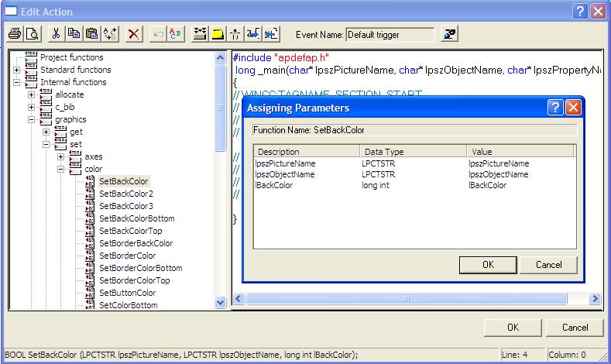
Task: Click the tree scrollbar up arrow
Action: [x=220, y=58]
